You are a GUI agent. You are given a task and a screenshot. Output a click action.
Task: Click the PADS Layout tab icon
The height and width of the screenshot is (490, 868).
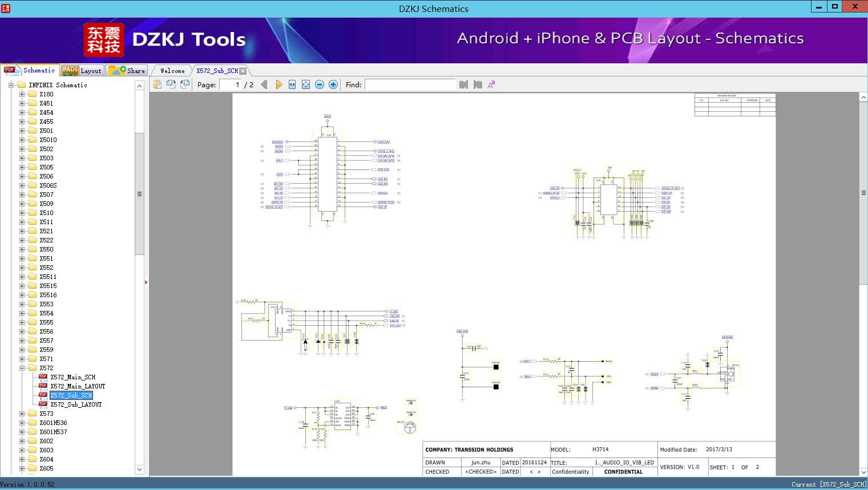[70, 70]
